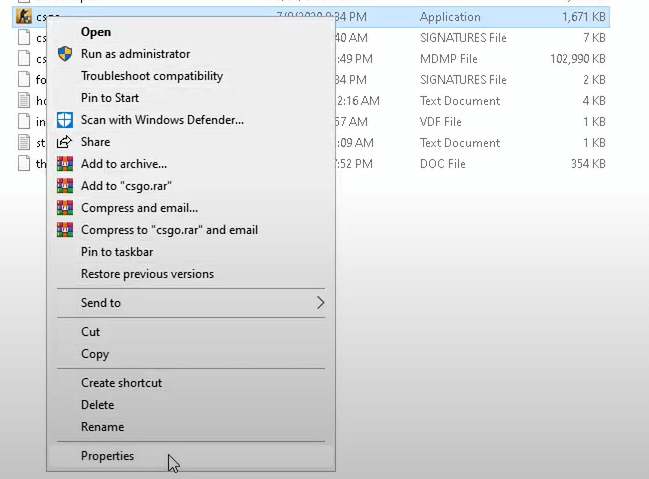Click the WinRAR icon beside Compress to "csgo.rar" and email
Viewport: 649px width, 479px height.
[x=65, y=230]
